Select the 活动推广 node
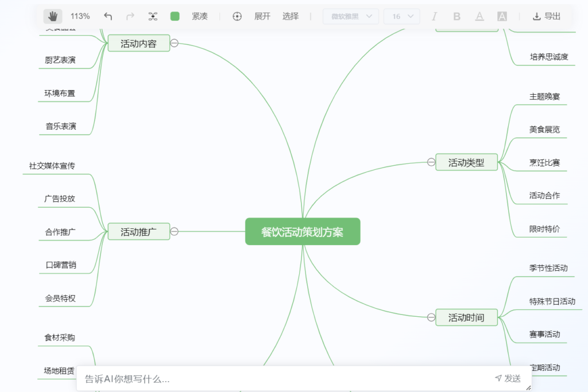588x392 pixels. (139, 232)
